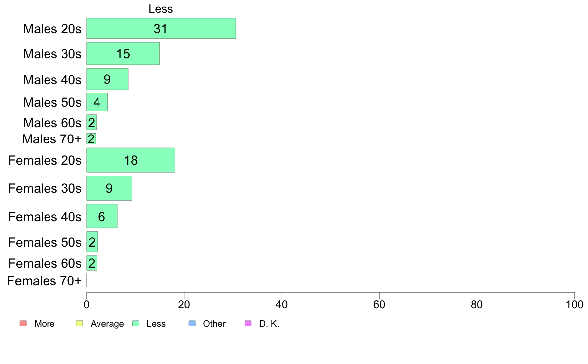
Task: Click the blue Other legend swatch
Action: point(192,324)
